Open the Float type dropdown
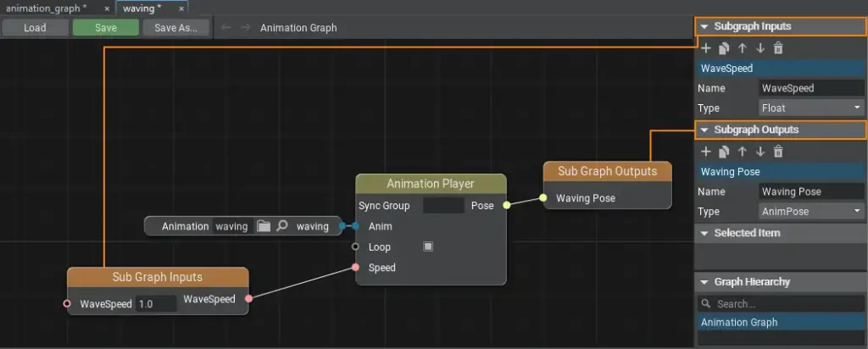This screenshot has height=349, width=868. click(x=811, y=108)
